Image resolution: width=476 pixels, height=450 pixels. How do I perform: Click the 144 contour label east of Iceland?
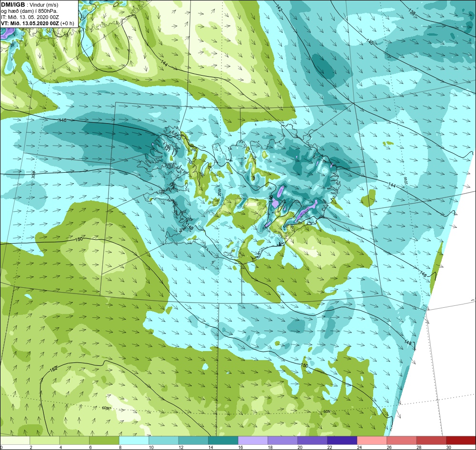pyautogui.click(x=392, y=185)
